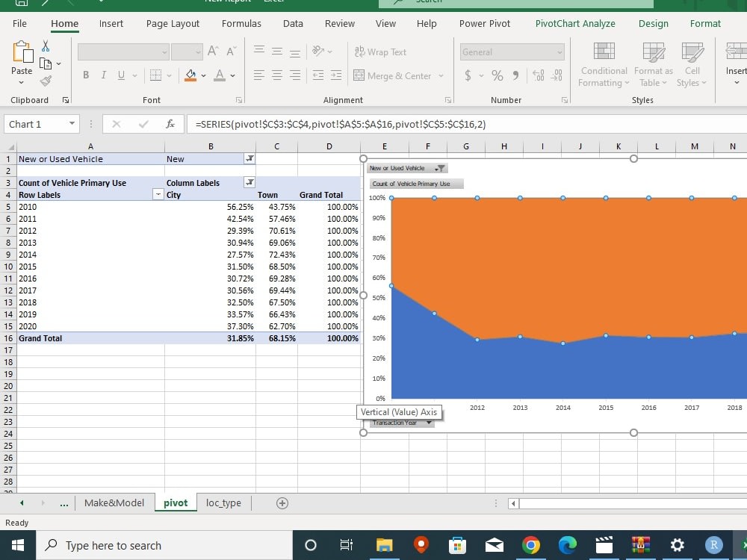This screenshot has width=747, height=560.
Task: Add a new worksheet with the plus button
Action: (282, 503)
